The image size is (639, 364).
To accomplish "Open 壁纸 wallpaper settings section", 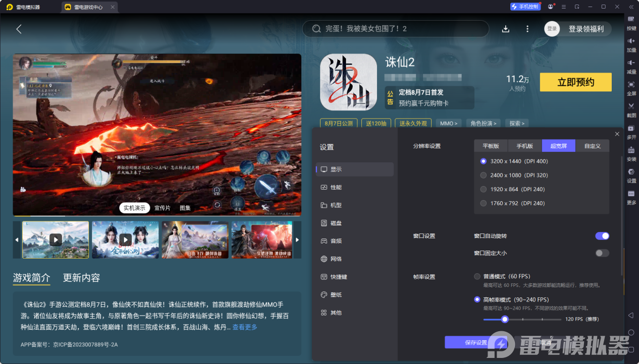I will pos(355,294).
